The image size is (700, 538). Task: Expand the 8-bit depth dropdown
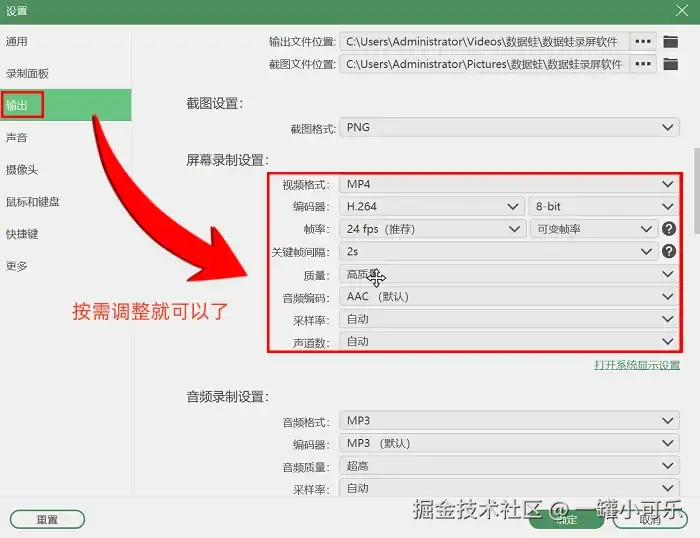[604, 207]
